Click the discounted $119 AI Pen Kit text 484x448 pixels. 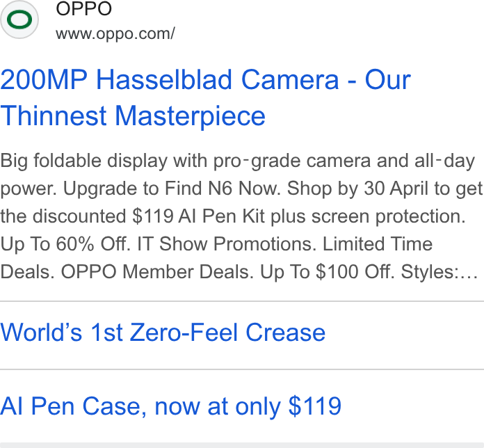(x=149, y=216)
